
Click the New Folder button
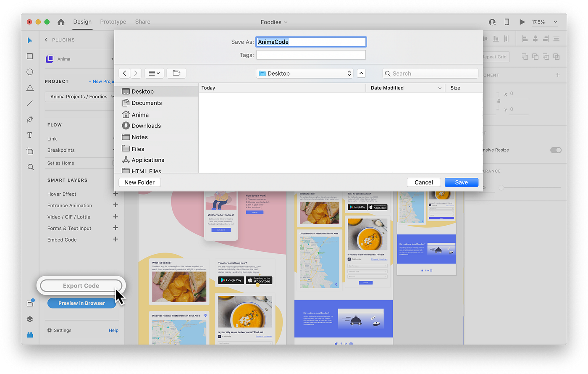coord(139,182)
